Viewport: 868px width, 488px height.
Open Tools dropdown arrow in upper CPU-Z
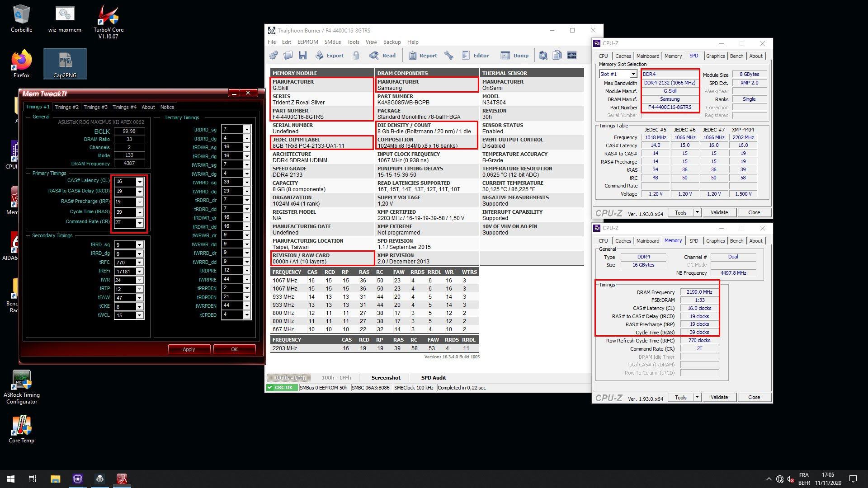[697, 212]
